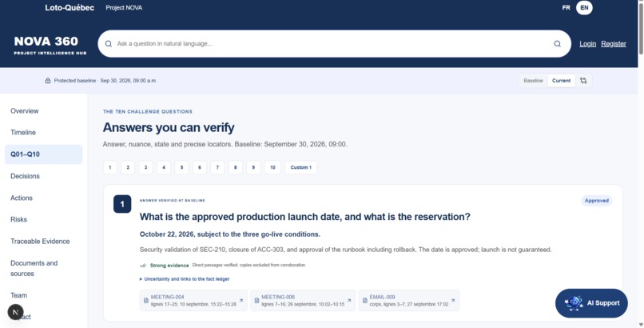Open the MEETING-004 external link arrow
This screenshot has height=328, width=644.
(241, 301)
